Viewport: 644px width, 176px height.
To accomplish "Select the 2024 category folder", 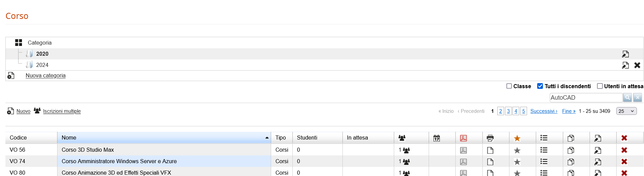I will (x=42, y=65).
